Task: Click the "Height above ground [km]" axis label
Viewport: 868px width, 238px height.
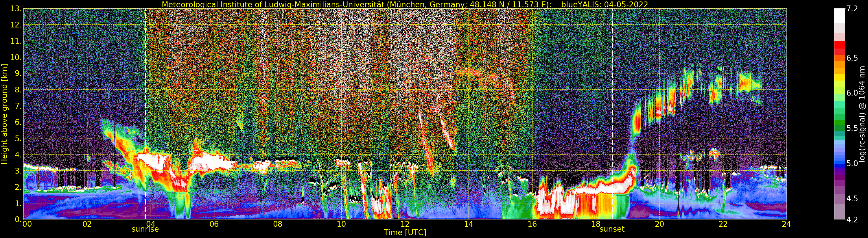Action: click(x=4, y=114)
